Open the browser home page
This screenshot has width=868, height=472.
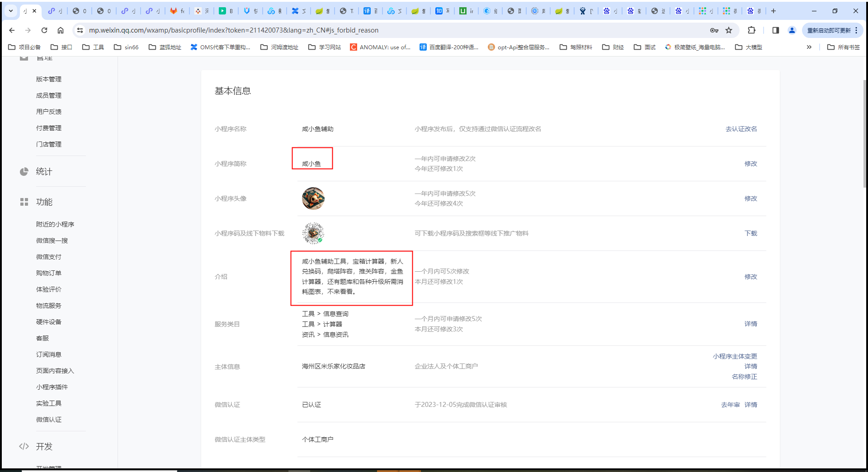(x=61, y=30)
